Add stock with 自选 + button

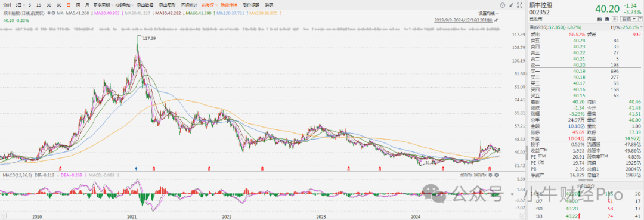629,19
